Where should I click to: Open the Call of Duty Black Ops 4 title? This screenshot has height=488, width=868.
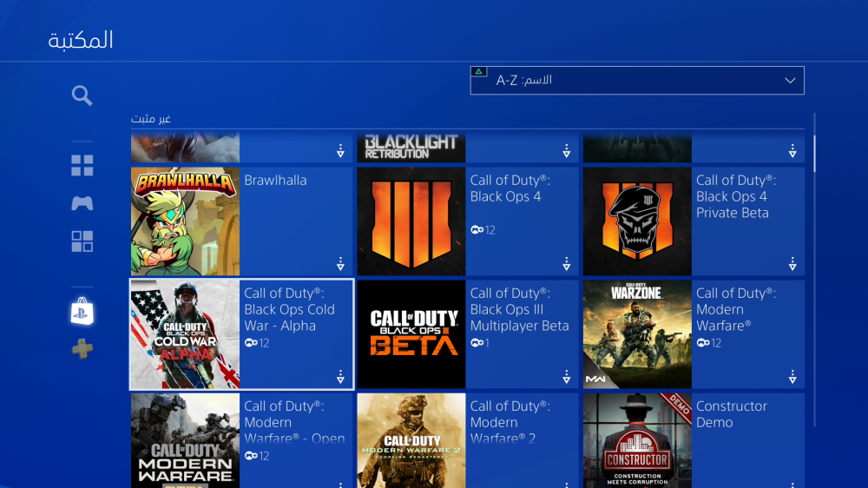tap(510, 188)
